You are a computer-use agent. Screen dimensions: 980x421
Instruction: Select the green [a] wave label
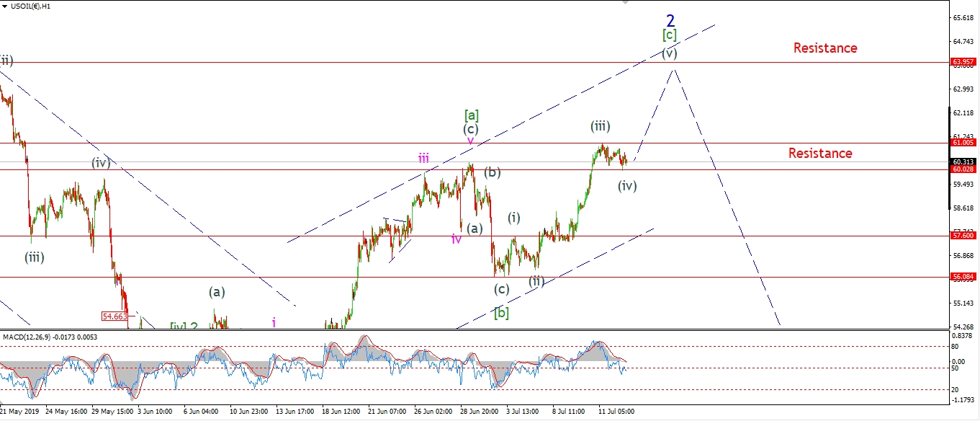point(472,115)
